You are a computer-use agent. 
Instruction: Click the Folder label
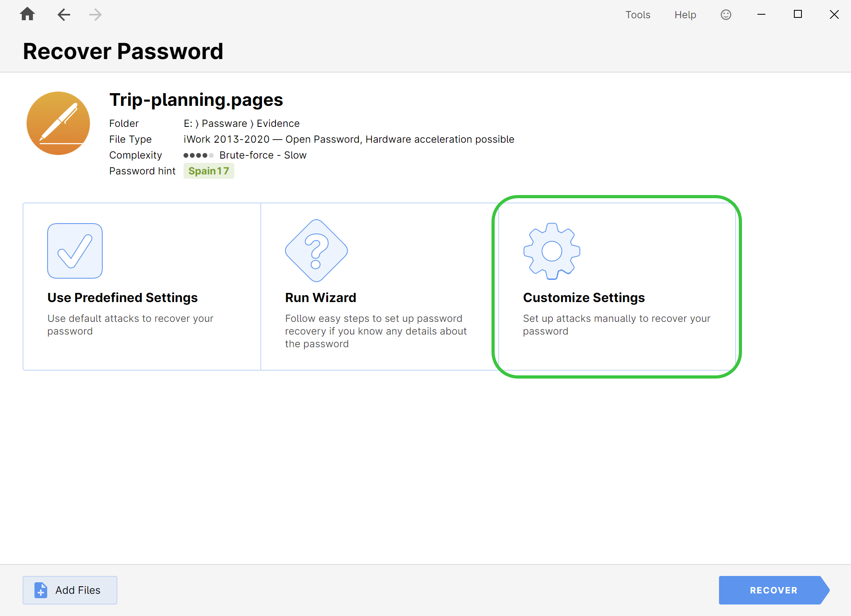tap(124, 123)
